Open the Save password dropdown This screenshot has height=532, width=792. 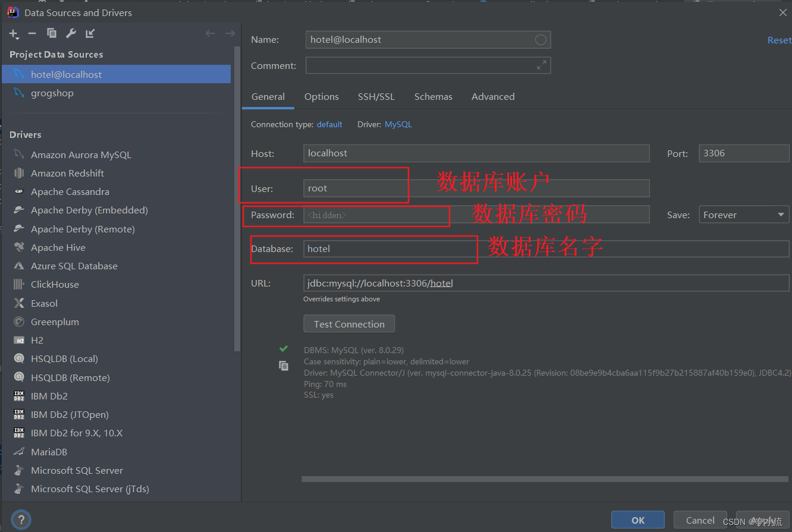pos(744,215)
